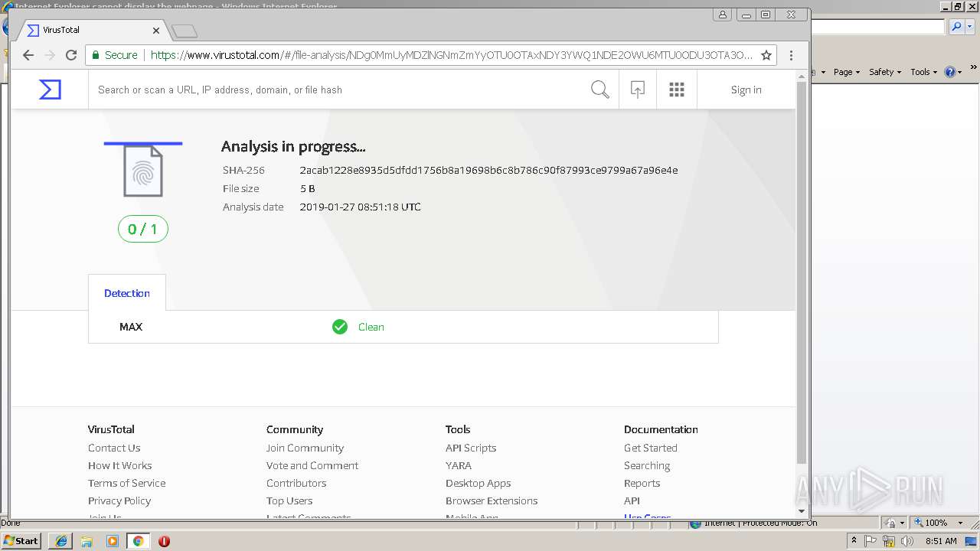
Task: Open the Browser Extensions link
Action: click(492, 500)
